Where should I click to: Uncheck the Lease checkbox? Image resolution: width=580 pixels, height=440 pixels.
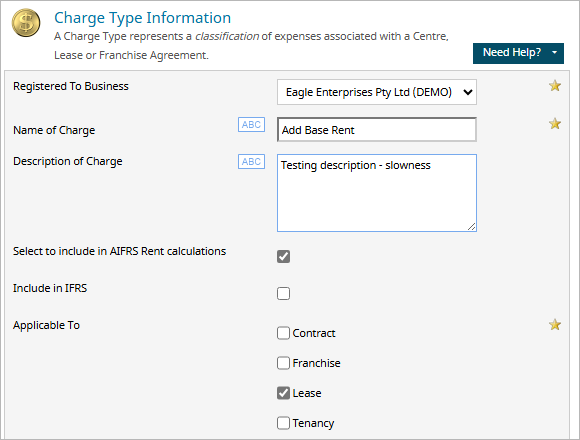click(283, 393)
